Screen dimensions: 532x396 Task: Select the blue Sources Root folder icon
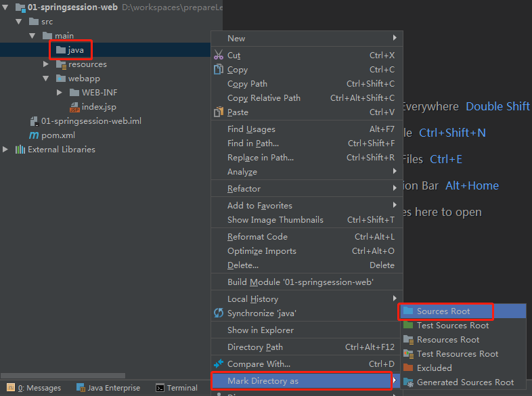click(x=407, y=311)
